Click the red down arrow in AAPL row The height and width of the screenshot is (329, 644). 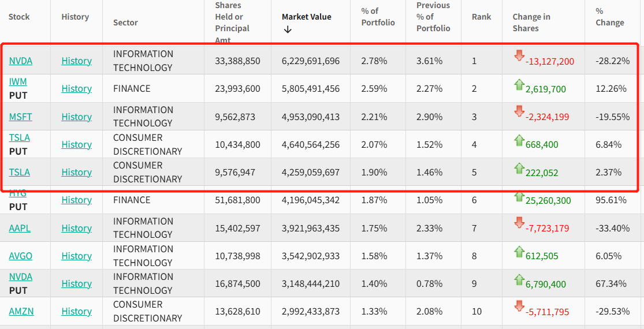click(519, 223)
